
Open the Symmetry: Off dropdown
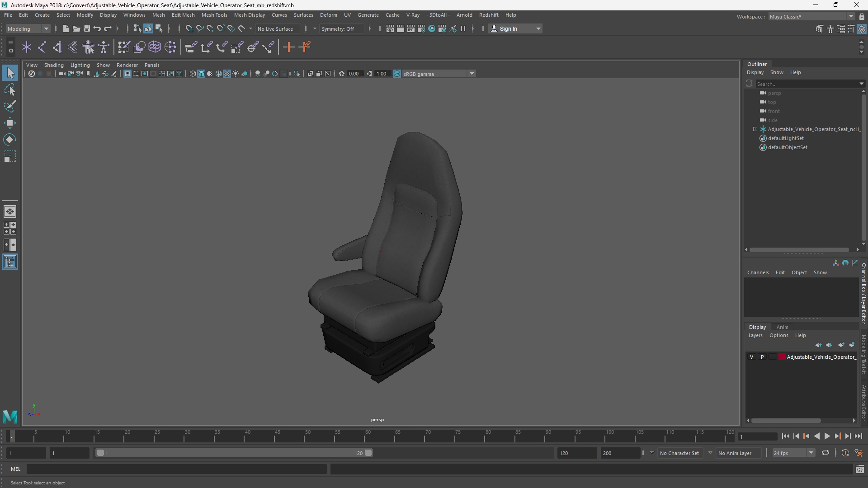[342, 28]
